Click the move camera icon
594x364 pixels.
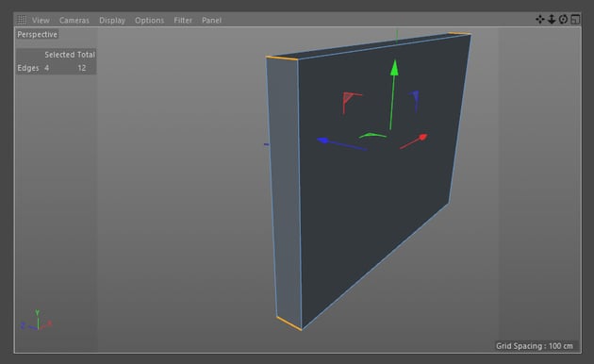click(x=540, y=19)
